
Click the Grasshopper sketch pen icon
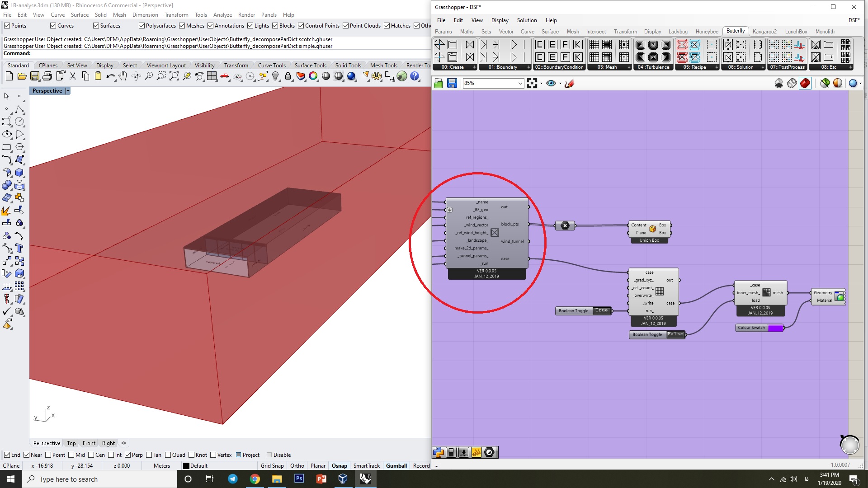click(x=569, y=83)
